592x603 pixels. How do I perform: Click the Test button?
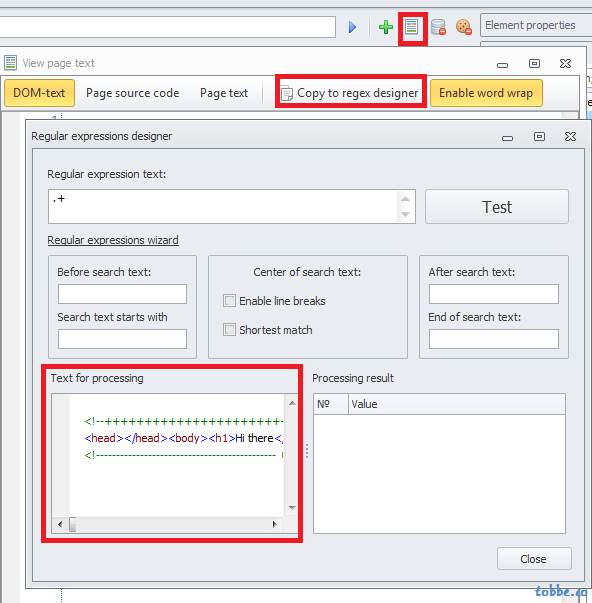point(497,207)
